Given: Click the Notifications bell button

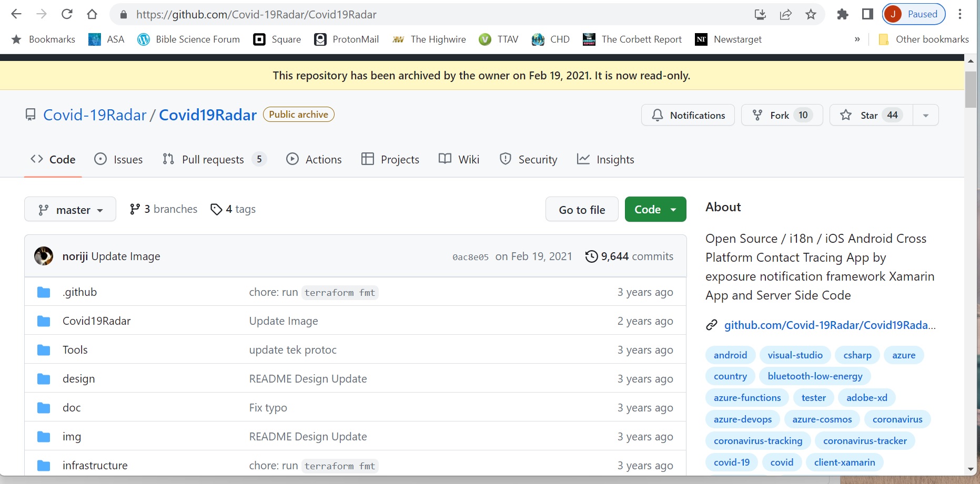Looking at the screenshot, I should coord(688,115).
